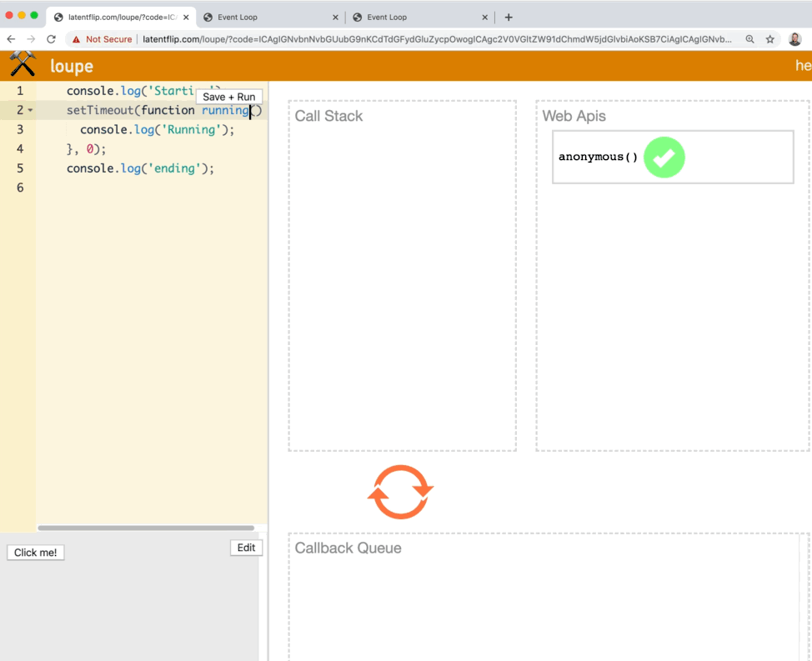Close the latentflip.com/loupe tab
Viewport: 812px width, 661px height.
(x=186, y=17)
